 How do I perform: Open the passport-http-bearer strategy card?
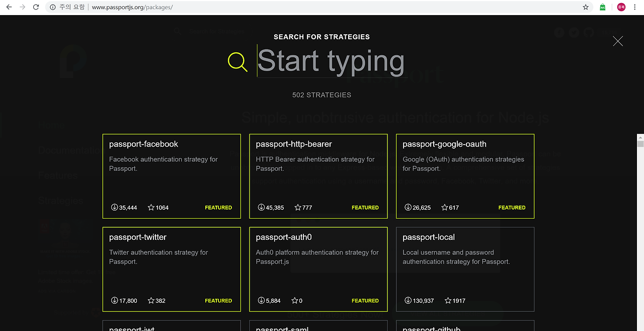point(318,176)
